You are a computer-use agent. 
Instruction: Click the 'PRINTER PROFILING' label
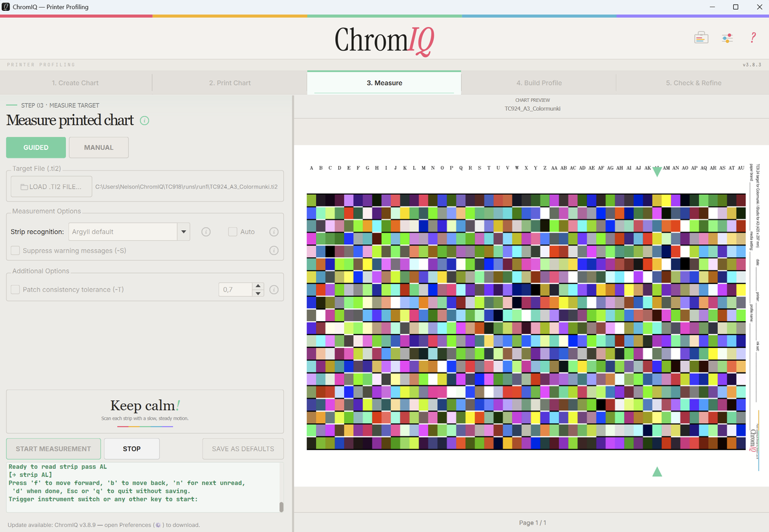[x=41, y=65]
